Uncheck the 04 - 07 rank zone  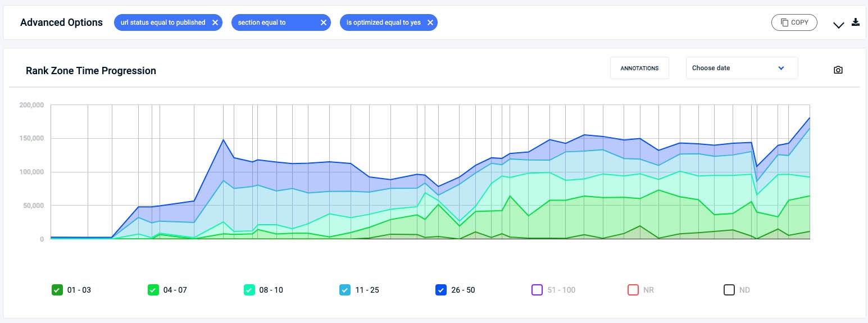point(153,290)
